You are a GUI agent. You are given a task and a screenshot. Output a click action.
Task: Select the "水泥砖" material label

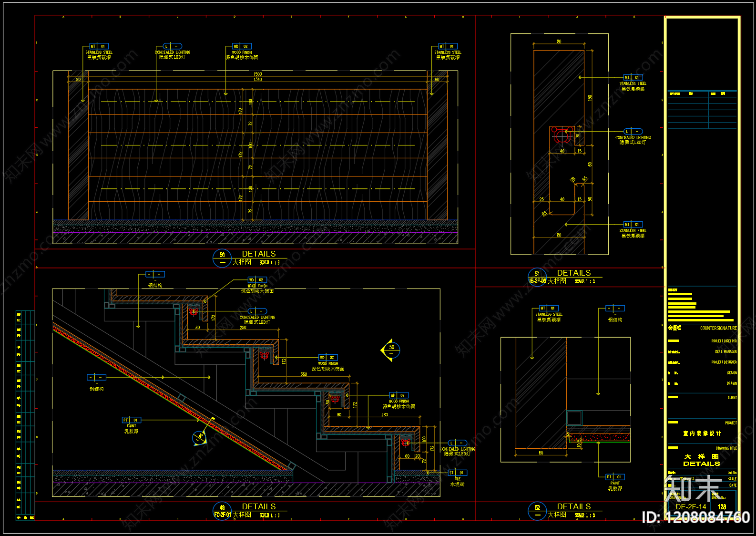point(457,484)
